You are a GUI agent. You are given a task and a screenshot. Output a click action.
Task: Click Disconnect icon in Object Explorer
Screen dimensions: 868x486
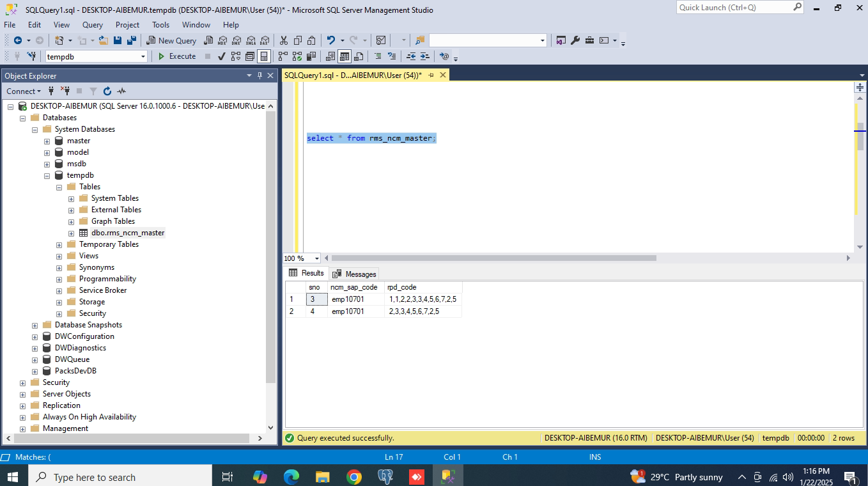(x=65, y=91)
